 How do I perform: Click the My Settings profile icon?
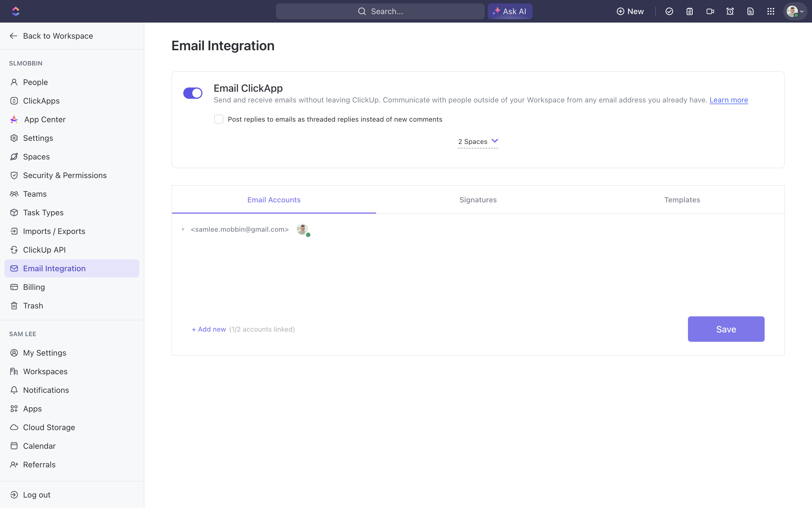pyautogui.click(x=14, y=353)
